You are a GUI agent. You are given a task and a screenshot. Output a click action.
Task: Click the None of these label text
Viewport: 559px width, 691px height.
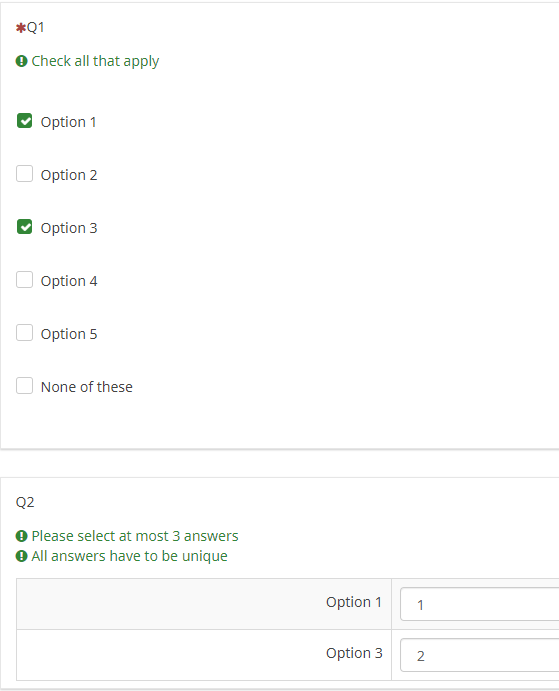coord(87,387)
